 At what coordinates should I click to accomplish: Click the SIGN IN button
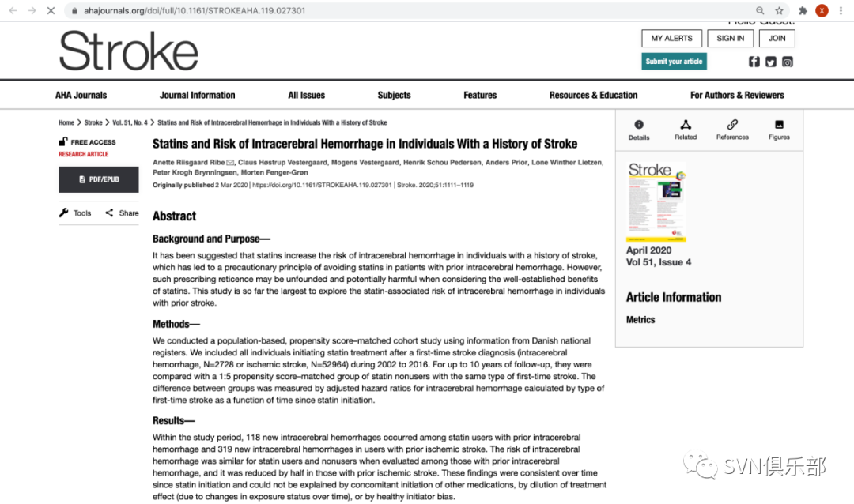point(731,38)
